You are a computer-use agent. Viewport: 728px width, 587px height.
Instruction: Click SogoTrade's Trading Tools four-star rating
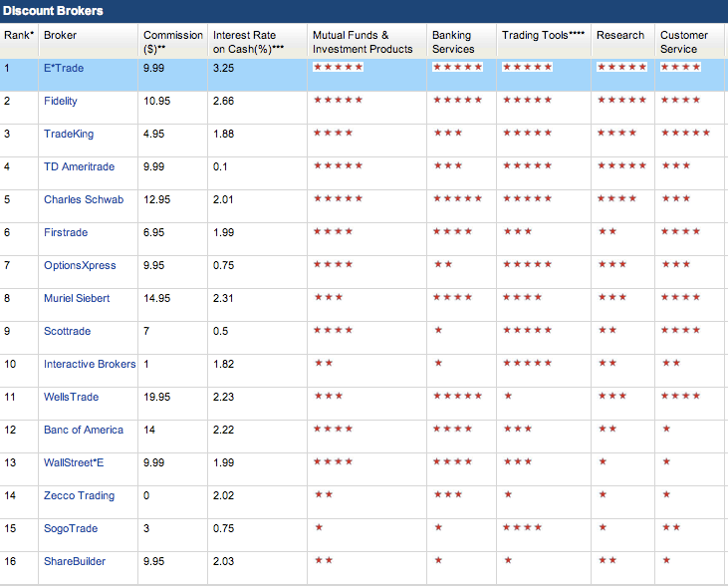(x=522, y=528)
